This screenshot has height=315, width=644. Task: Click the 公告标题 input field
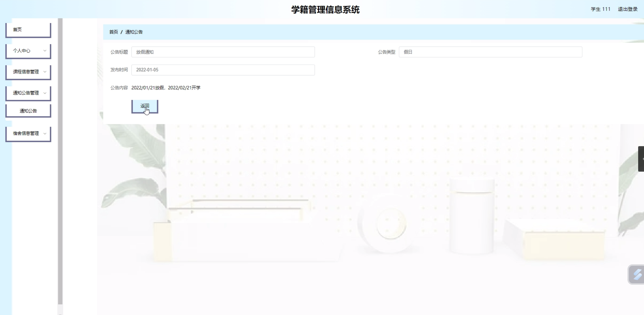pos(223,52)
